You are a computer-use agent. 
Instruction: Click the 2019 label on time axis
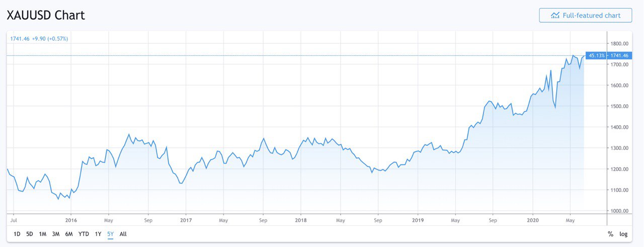[x=418, y=220]
